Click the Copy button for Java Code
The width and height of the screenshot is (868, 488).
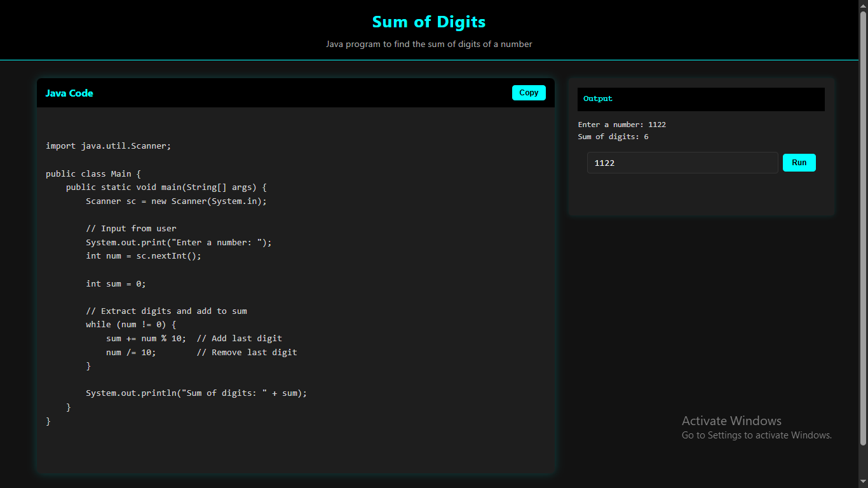pyautogui.click(x=528, y=92)
